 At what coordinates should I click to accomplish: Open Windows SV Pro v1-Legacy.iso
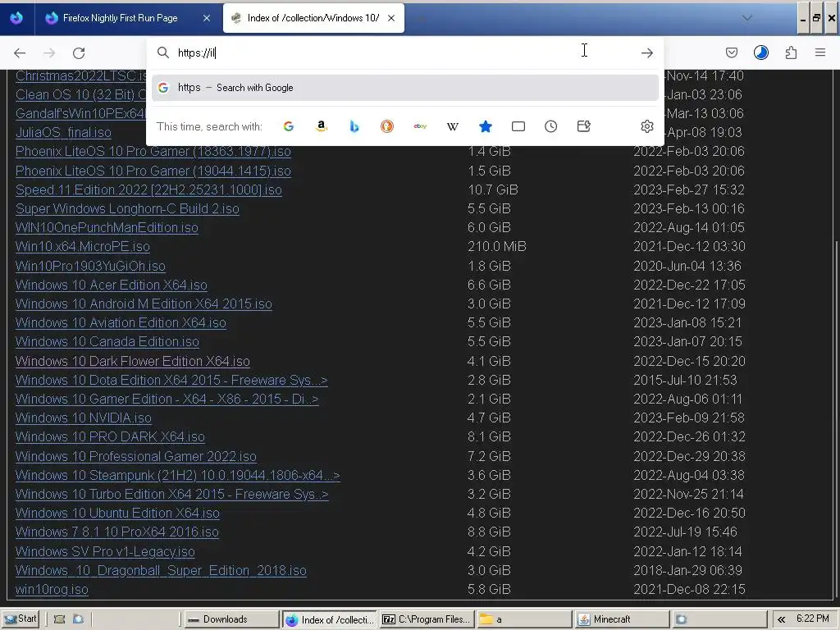pos(105,552)
